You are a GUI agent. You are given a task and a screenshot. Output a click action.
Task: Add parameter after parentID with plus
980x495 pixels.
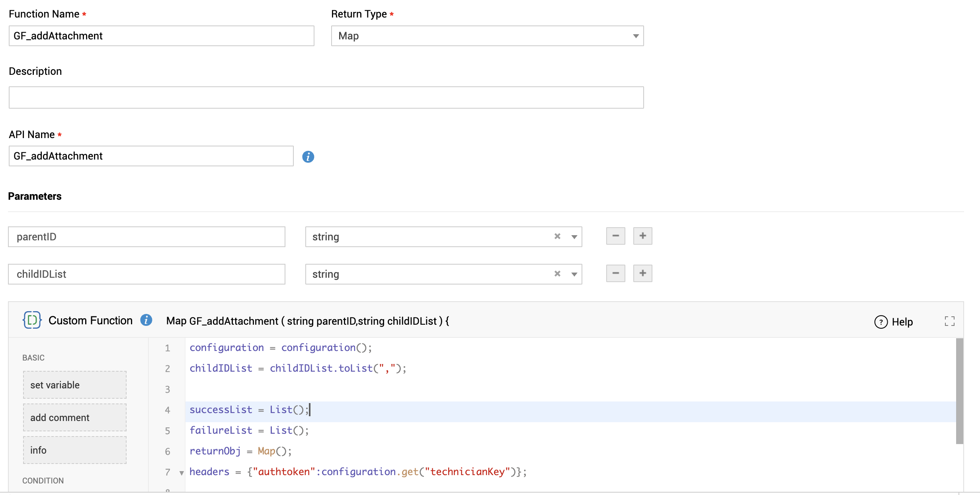pos(642,236)
